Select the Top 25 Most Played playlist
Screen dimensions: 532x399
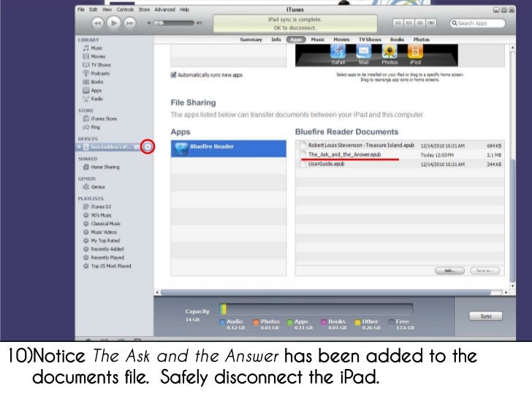(107, 266)
